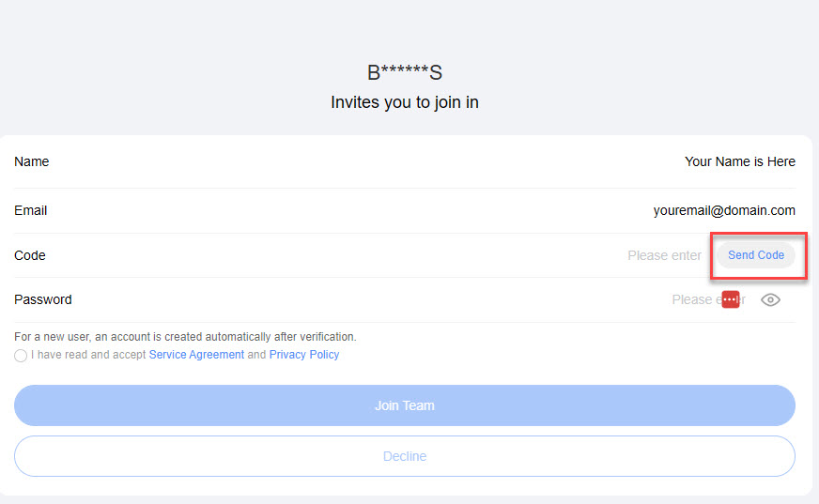Screen dimensions: 819x504
Task: Toggle password visibility with the eye icon
Action: [x=770, y=300]
